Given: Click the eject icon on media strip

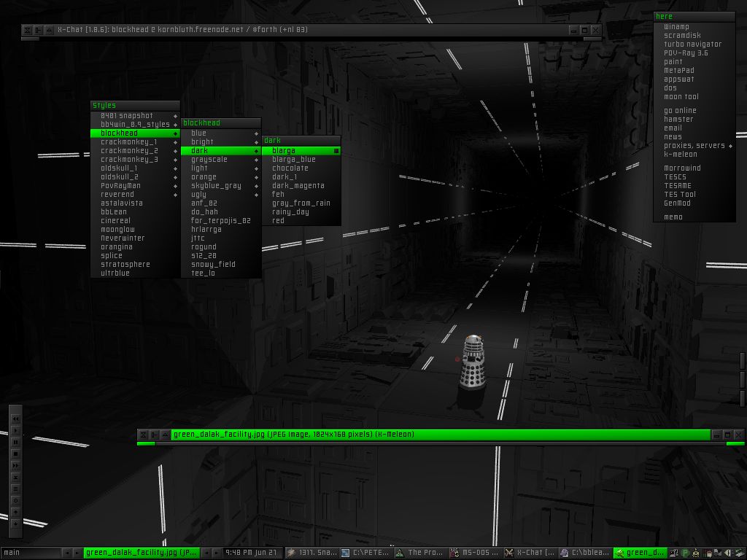Looking at the screenshot, I should click(16, 477).
